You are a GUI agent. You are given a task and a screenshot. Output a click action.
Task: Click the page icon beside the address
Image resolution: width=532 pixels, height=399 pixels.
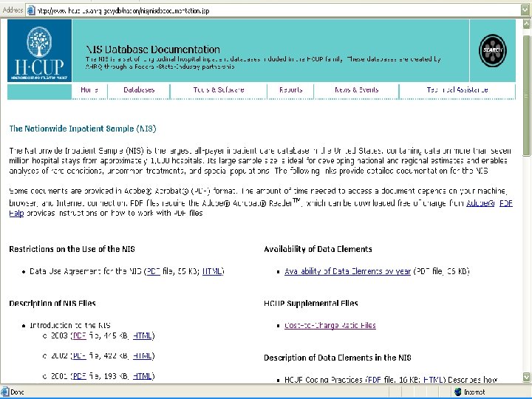(31, 10)
